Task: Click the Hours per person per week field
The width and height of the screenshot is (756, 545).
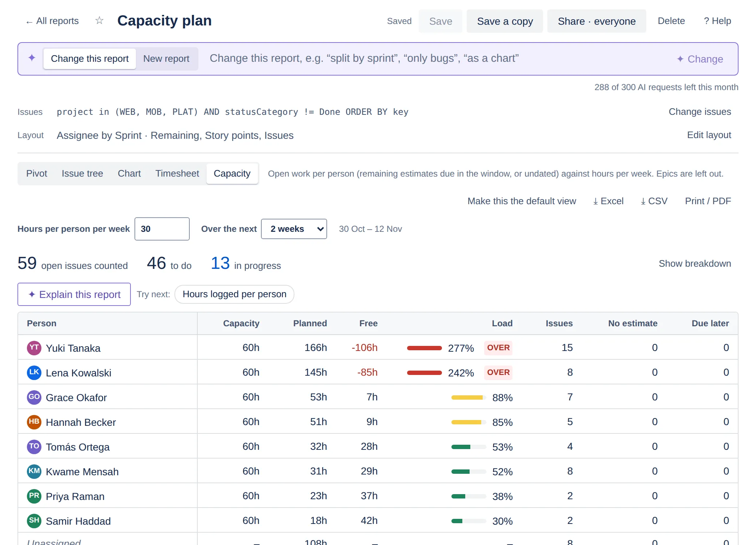Action: coord(162,229)
